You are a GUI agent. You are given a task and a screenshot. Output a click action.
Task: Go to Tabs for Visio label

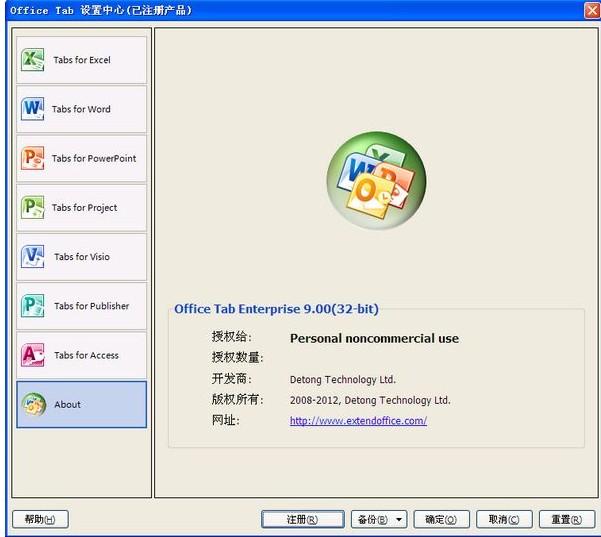82,257
